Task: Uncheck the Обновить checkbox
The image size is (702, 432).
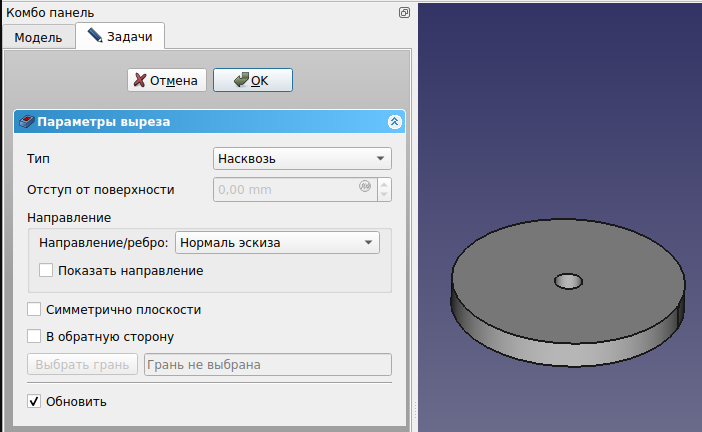Action: coord(34,401)
